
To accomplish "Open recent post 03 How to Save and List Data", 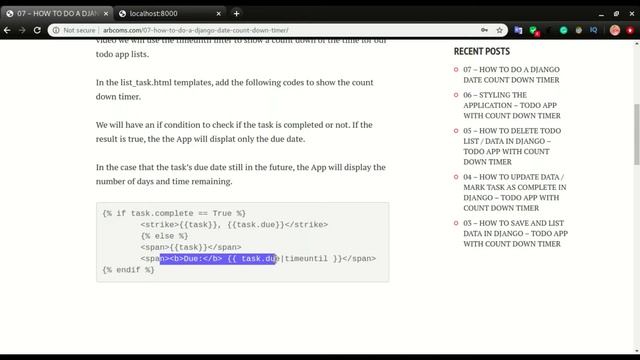I will [515, 233].
